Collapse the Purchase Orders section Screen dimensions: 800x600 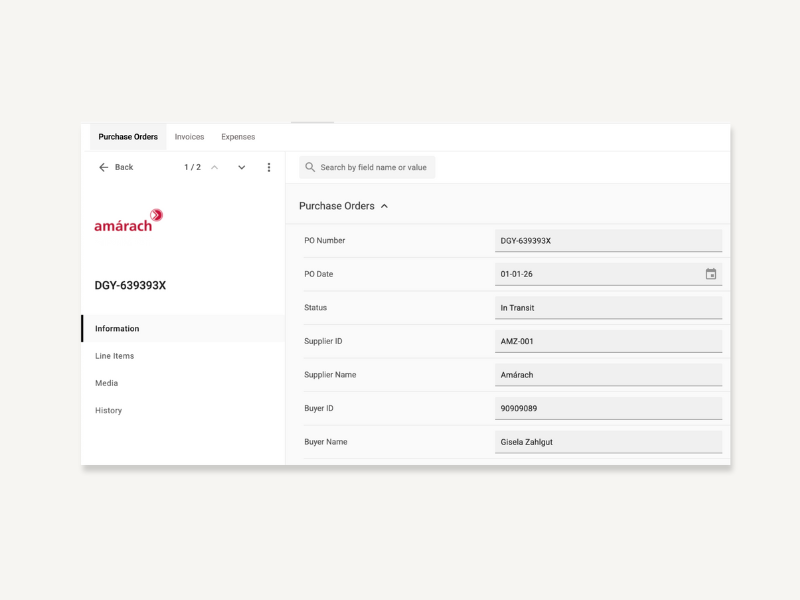[x=384, y=206]
